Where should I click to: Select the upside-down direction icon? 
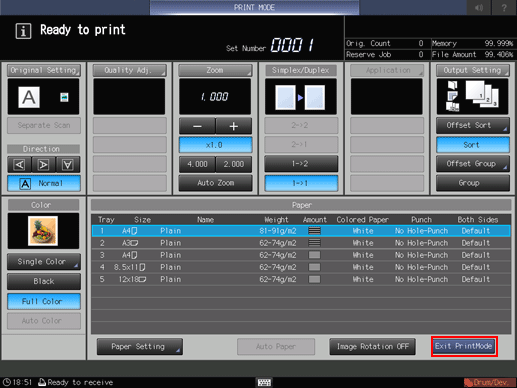pyautogui.click(x=68, y=164)
